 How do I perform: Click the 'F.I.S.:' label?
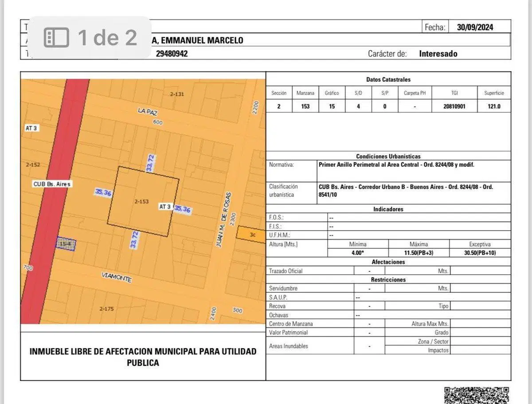pos(276,227)
